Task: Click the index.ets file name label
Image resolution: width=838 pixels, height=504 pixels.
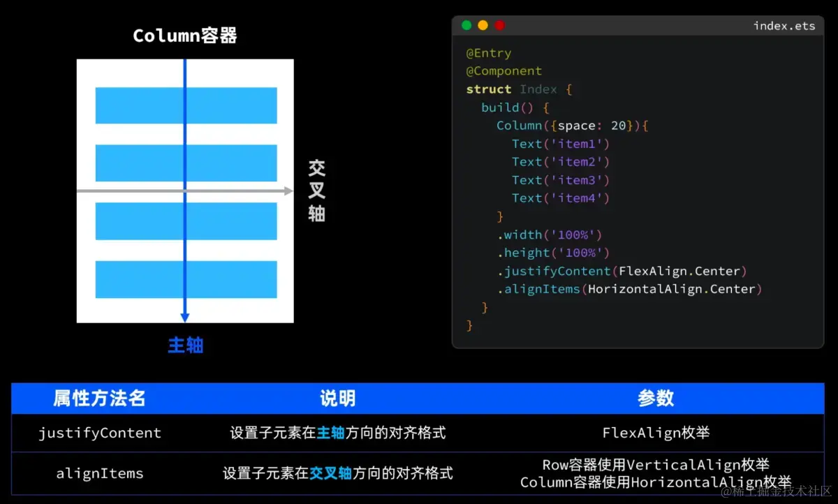Action: (x=784, y=26)
